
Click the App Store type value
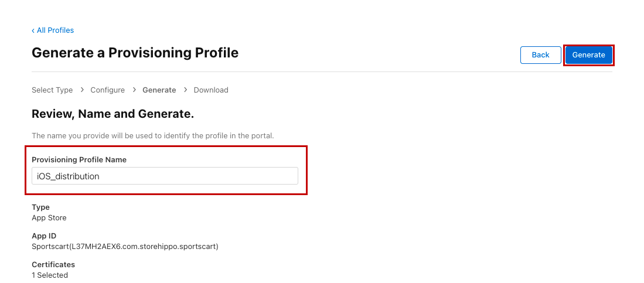click(x=49, y=218)
